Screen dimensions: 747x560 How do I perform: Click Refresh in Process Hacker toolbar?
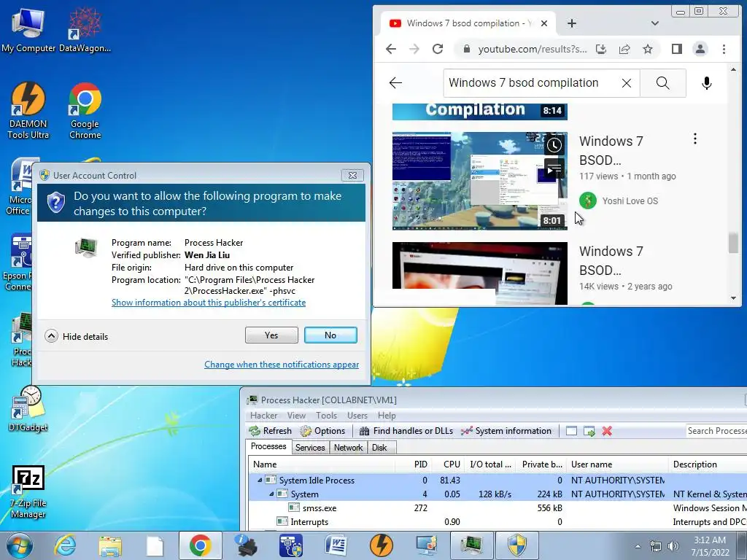(x=270, y=431)
